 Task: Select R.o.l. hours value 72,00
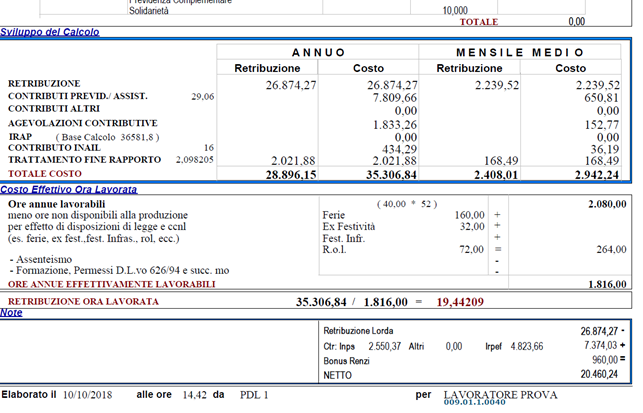coord(472,249)
